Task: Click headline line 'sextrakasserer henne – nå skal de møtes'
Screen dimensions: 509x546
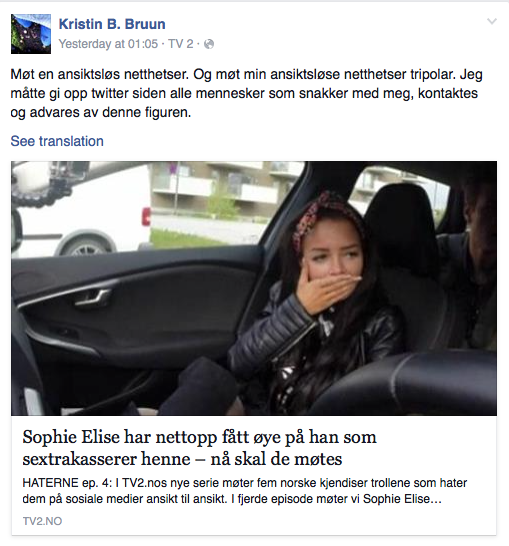Action: 182,459
